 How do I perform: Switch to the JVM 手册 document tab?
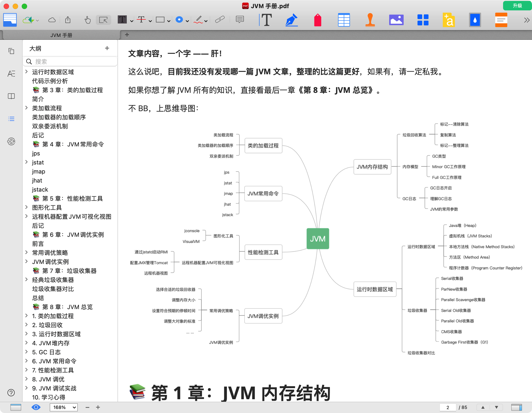pos(60,35)
